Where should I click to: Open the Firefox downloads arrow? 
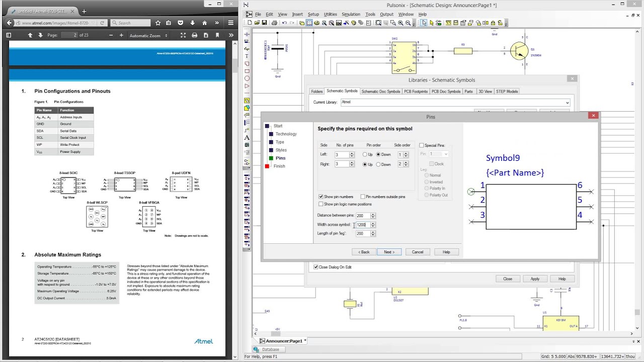coord(192,23)
